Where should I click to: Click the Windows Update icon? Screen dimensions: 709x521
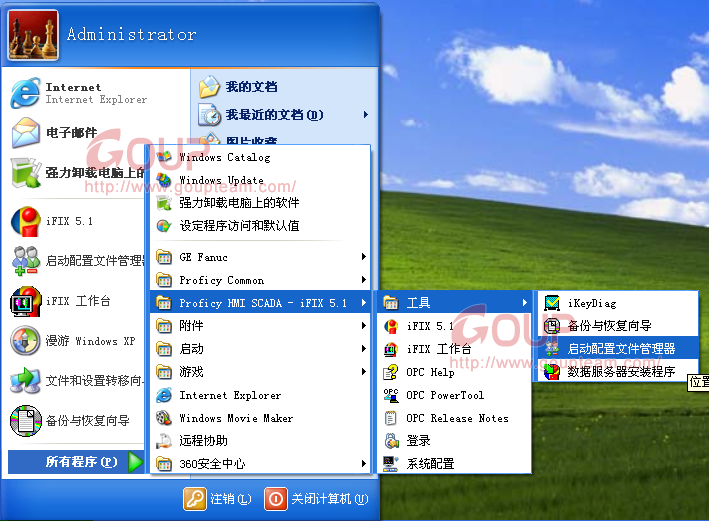click(164, 180)
